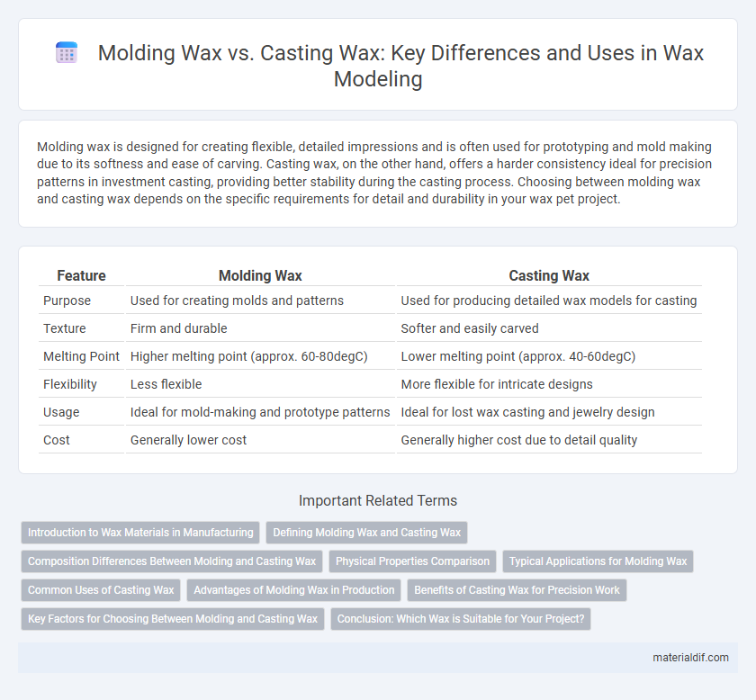The height and width of the screenshot is (700, 756).
Task: Click 'Lower melting point (approx. 40-60degC)' cell
Action: pos(517,356)
